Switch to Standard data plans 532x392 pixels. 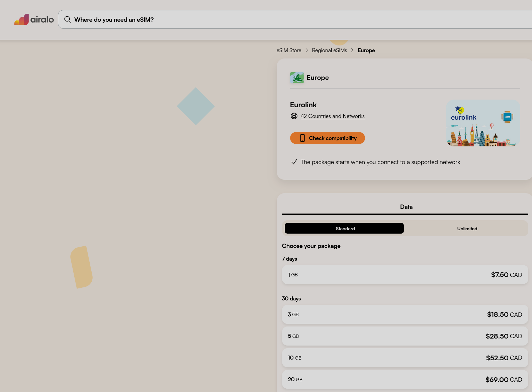click(344, 229)
